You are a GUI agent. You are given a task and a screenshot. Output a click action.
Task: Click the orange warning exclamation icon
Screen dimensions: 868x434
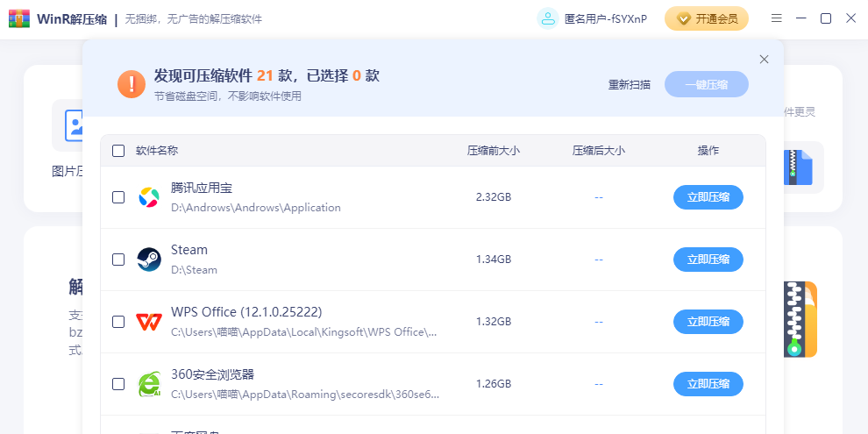132,84
